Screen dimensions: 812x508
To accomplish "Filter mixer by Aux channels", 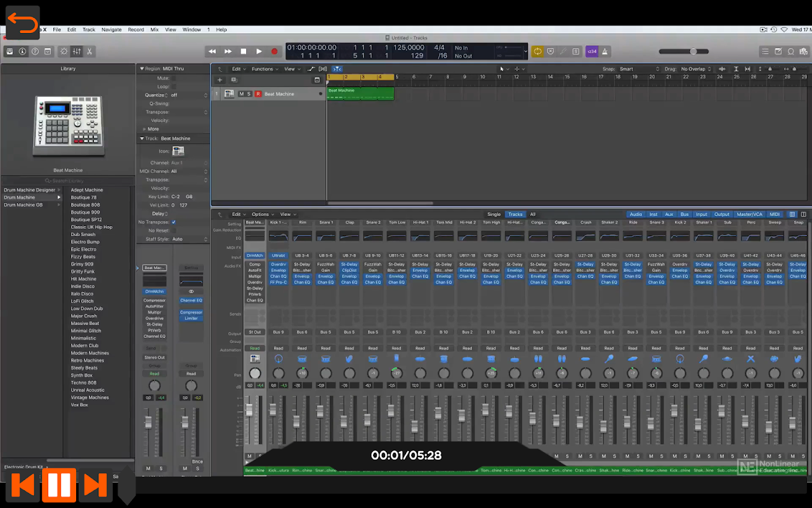I will (669, 215).
